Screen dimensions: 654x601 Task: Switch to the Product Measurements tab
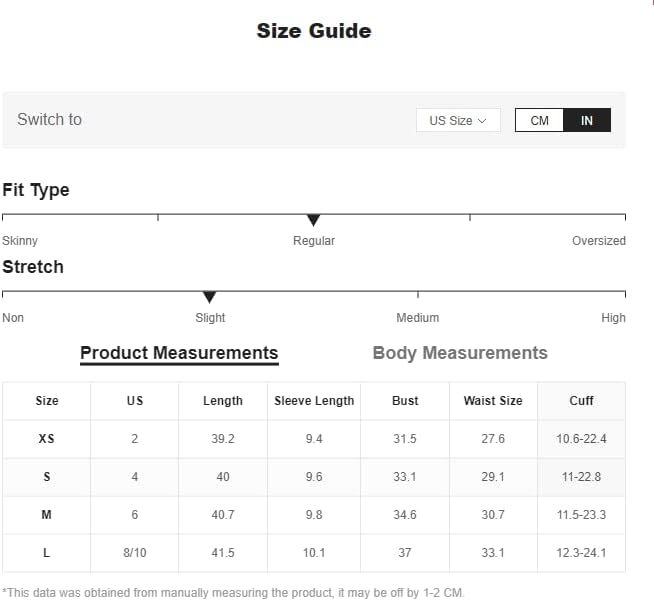point(179,353)
